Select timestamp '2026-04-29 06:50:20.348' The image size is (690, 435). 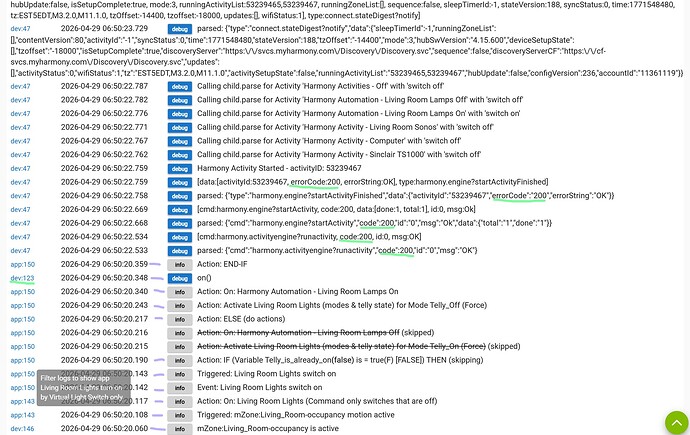click(x=104, y=278)
